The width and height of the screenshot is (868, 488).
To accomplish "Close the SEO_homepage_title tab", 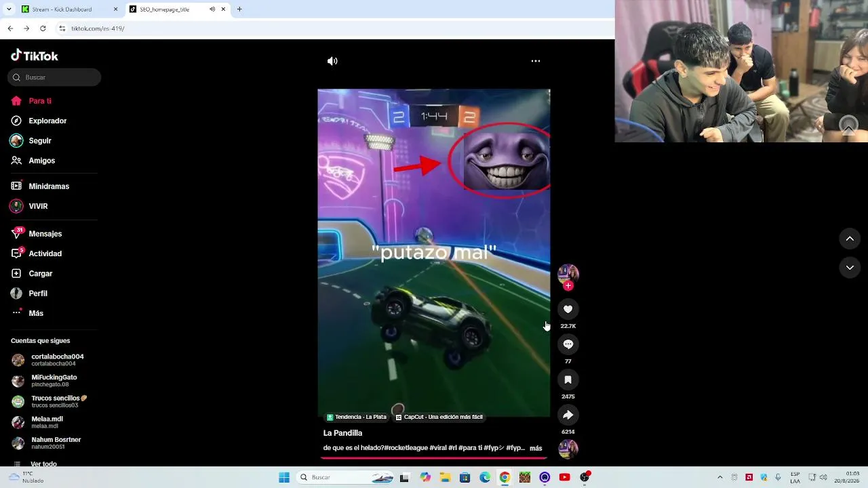I will click(223, 9).
